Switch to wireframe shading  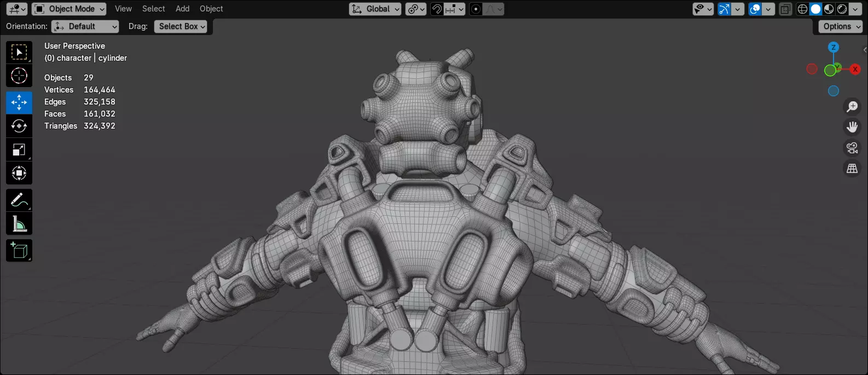click(x=802, y=9)
